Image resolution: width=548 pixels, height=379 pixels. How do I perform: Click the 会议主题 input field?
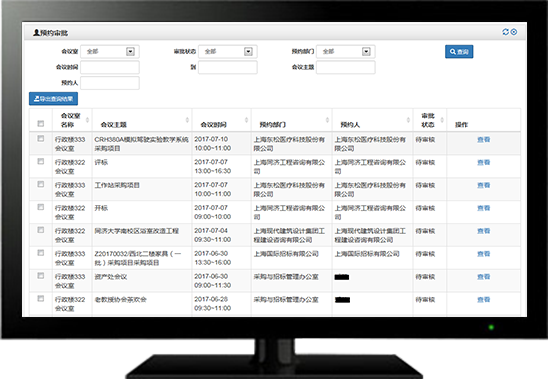(x=346, y=67)
